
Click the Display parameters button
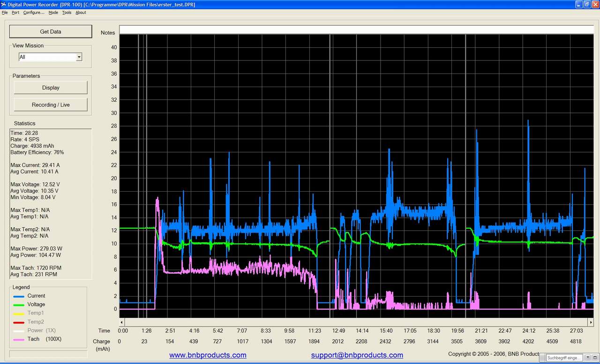pos(51,88)
